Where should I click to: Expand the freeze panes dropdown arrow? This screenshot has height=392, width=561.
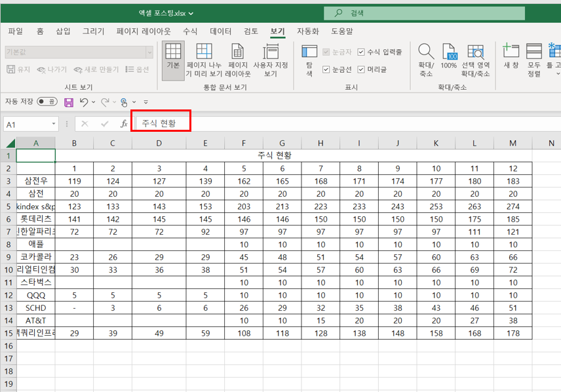pyautogui.click(x=558, y=74)
